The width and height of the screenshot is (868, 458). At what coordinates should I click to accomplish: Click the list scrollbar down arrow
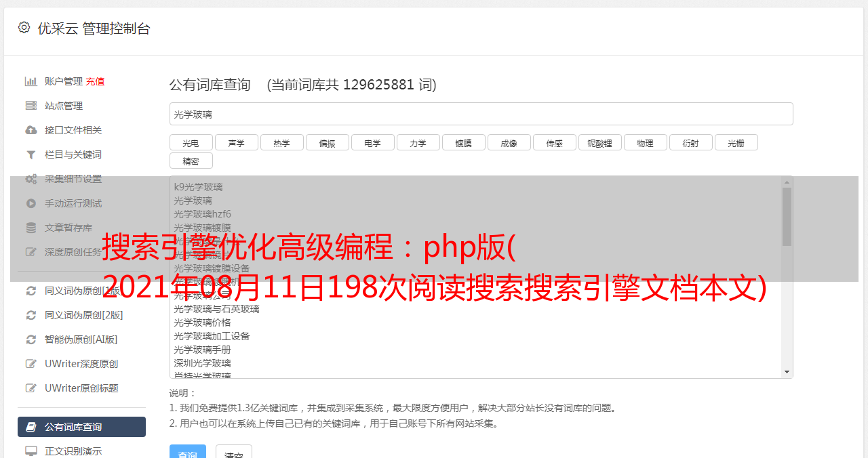pos(787,372)
